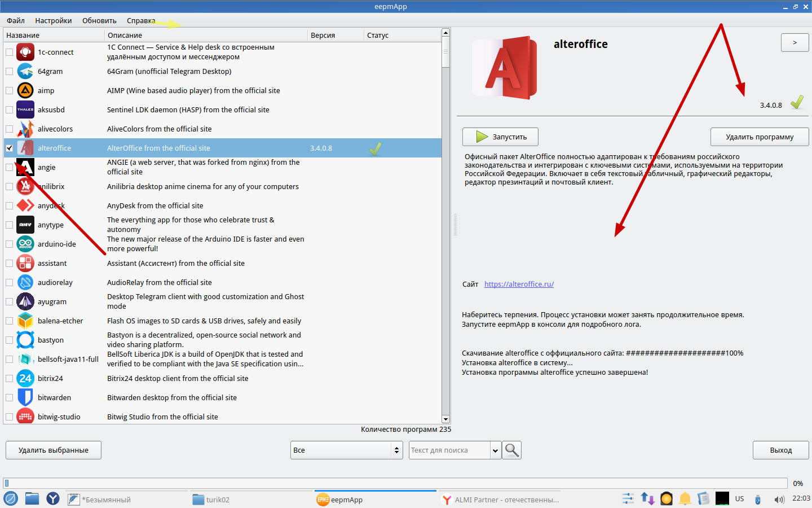Tick the assistant checkbox
The width and height of the screenshot is (812, 508).
click(9, 263)
